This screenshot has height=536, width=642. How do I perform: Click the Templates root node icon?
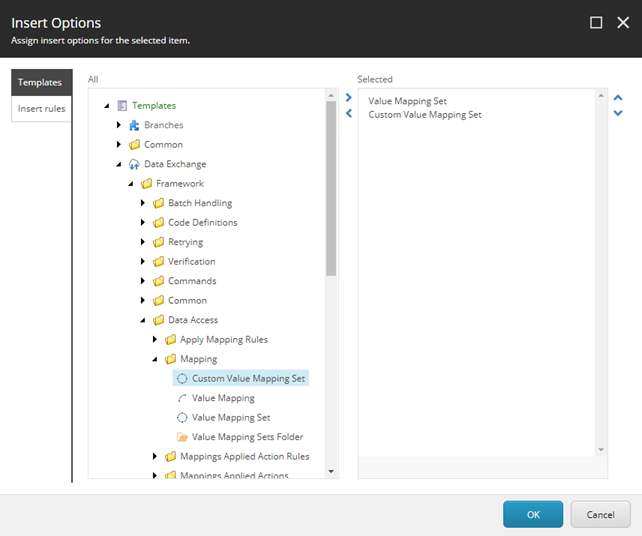(122, 106)
